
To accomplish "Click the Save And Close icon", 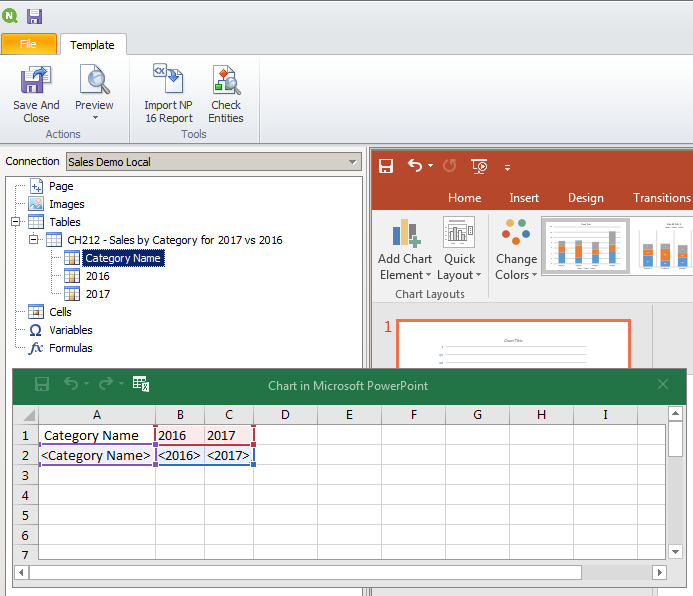I will click(x=36, y=94).
